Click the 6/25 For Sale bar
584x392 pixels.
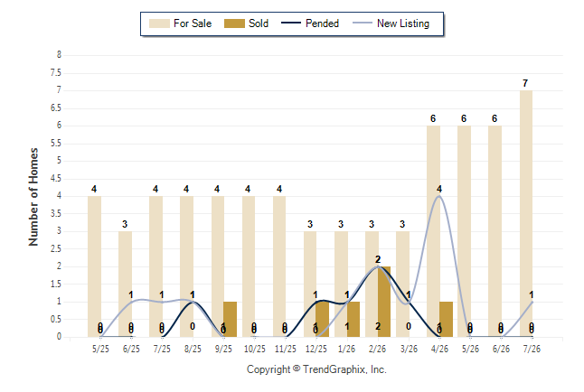click(x=125, y=284)
